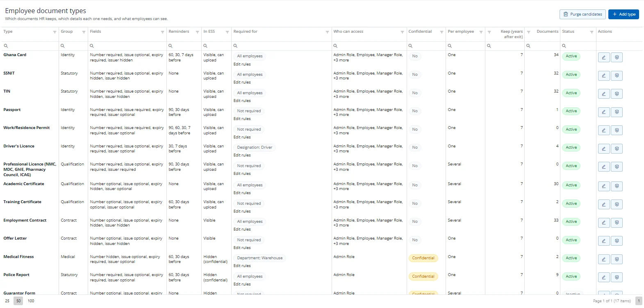
Task: Edit the TIN document type
Action: [604, 94]
